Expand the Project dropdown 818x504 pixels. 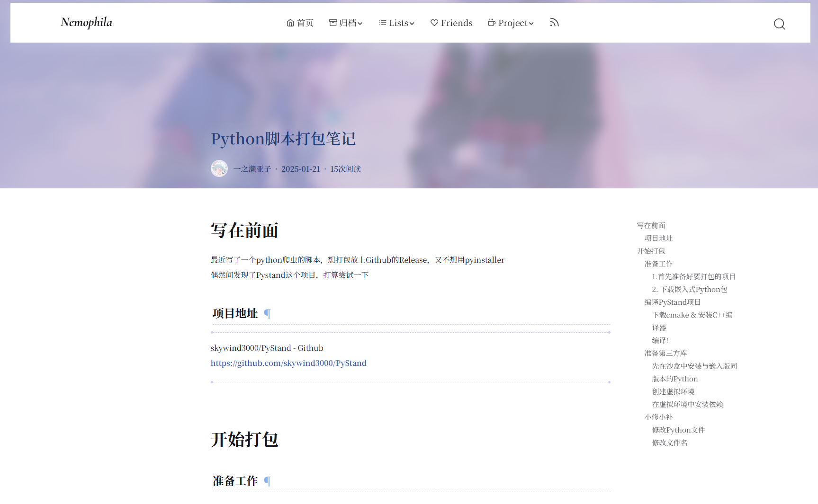click(511, 23)
